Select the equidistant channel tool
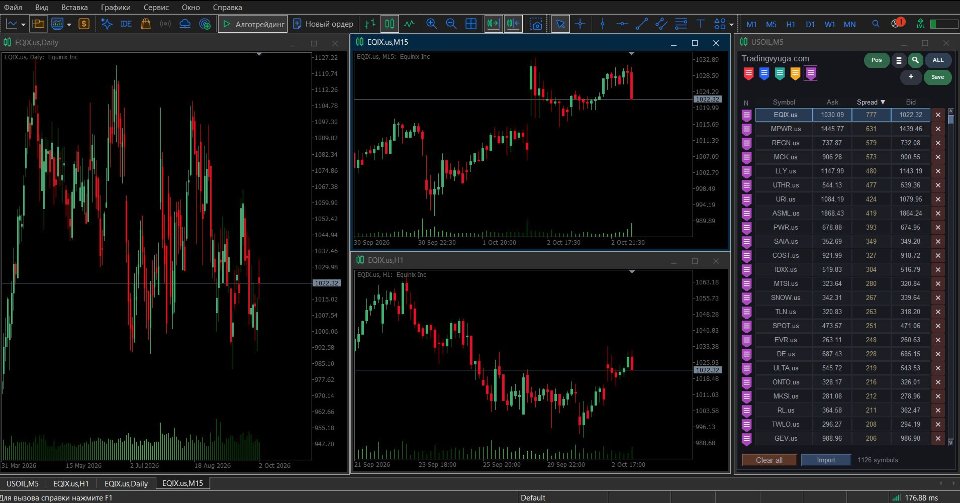 [661, 24]
